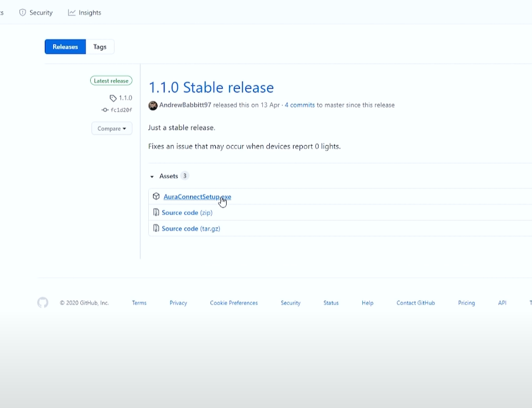Open the 1.1.0 Stable release title
Viewport: 532px width, 408px height.
[x=211, y=88]
